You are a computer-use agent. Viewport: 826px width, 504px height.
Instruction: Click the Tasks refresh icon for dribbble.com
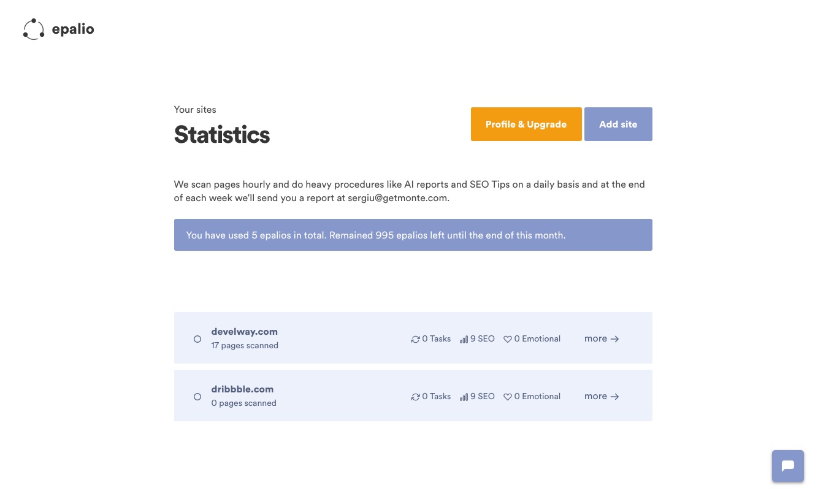415,397
